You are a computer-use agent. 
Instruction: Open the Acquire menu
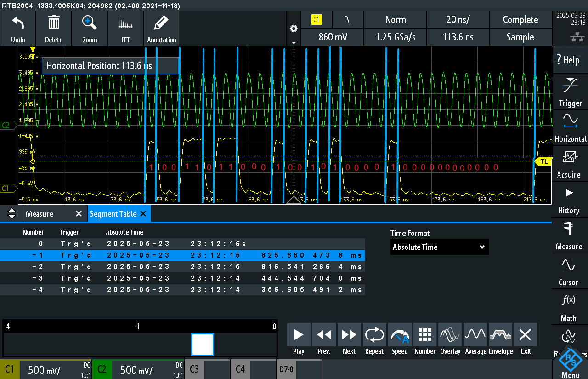tap(570, 163)
